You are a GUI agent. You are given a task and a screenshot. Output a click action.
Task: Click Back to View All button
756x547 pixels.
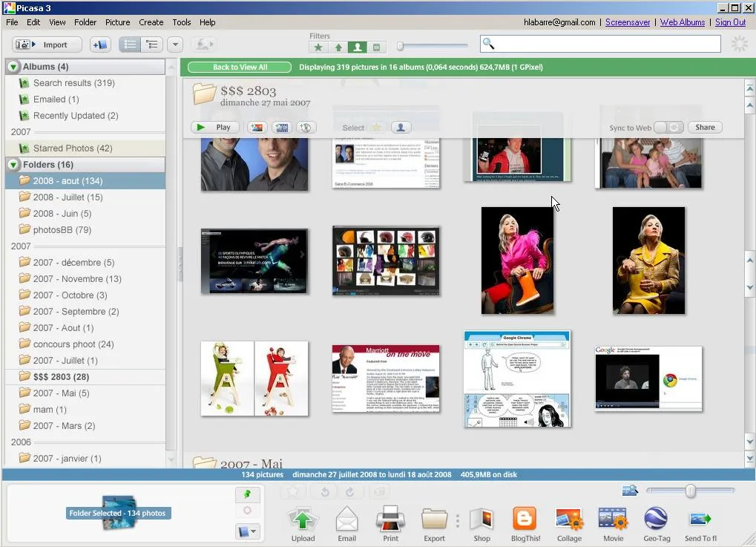pos(240,67)
